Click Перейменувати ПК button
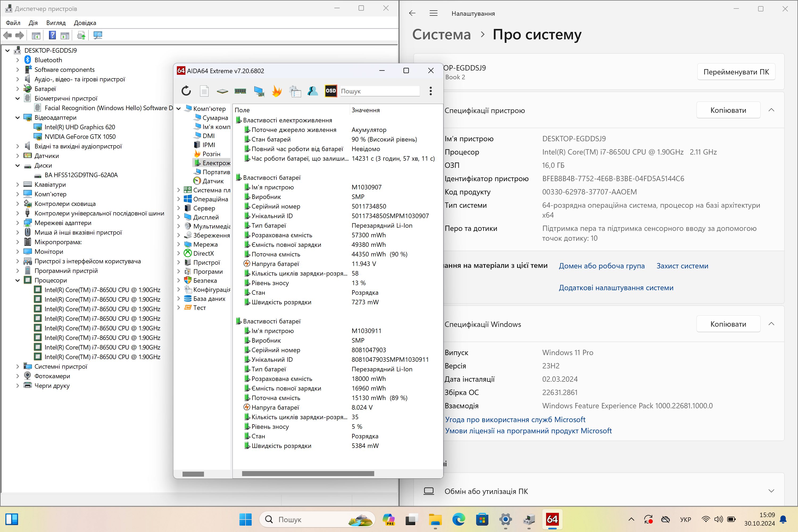Viewport: 798px width, 532px height. point(736,72)
